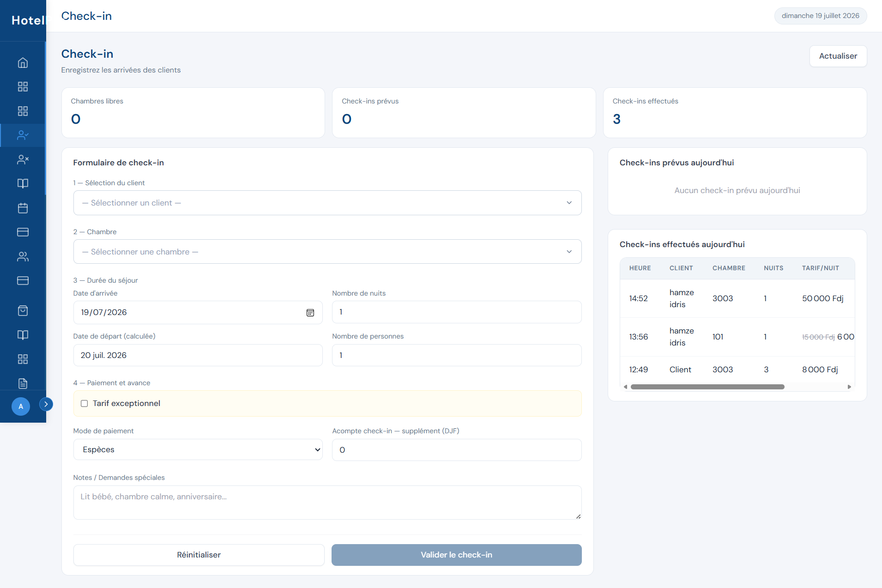
Task: Open the shopping bag icon in sidebar
Action: 23,311
